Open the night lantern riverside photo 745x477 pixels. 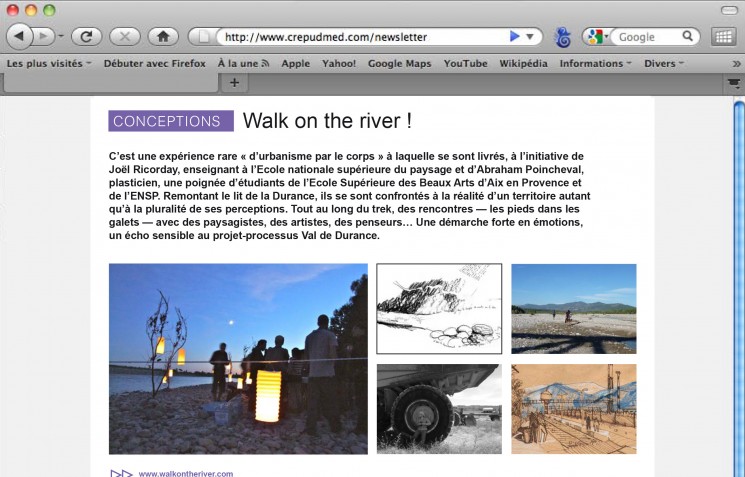[238, 359]
